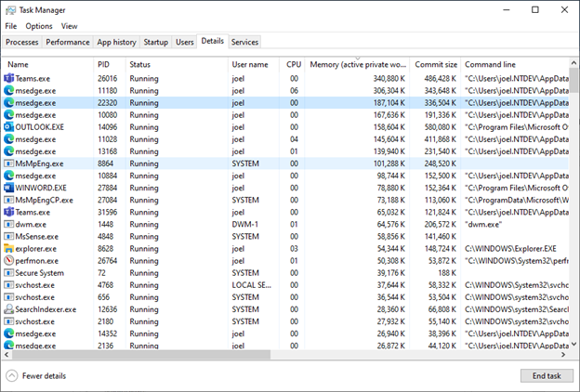Switch to the App history tab

(116, 42)
